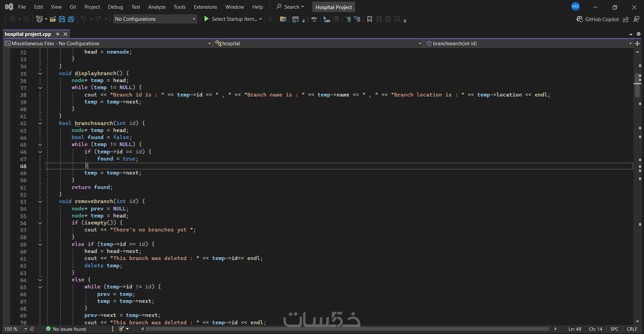644x334 pixels.
Task: Open the Debug menu
Action: pos(115,7)
